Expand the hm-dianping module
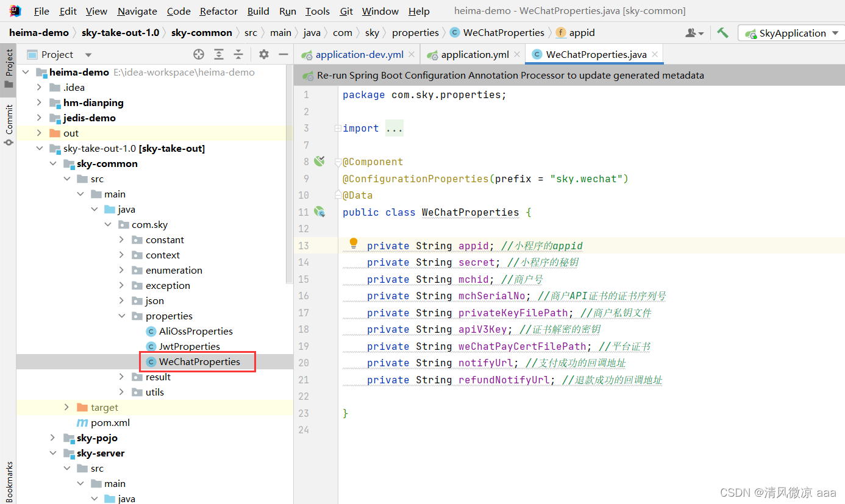Image resolution: width=845 pixels, height=504 pixels. pos(39,102)
